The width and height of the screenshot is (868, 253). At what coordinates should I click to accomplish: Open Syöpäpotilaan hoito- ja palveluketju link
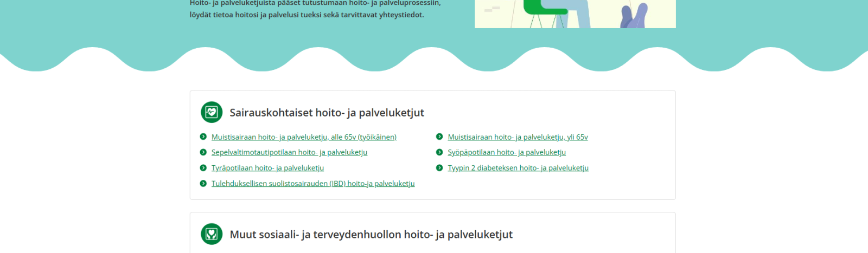pyautogui.click(x=507, y=152)
